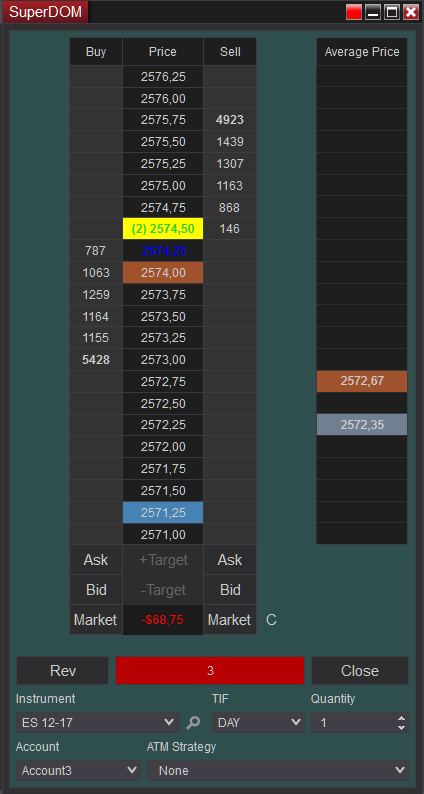Click the magnifier instrument search icon
424x794 pixels.
point(192,723)
